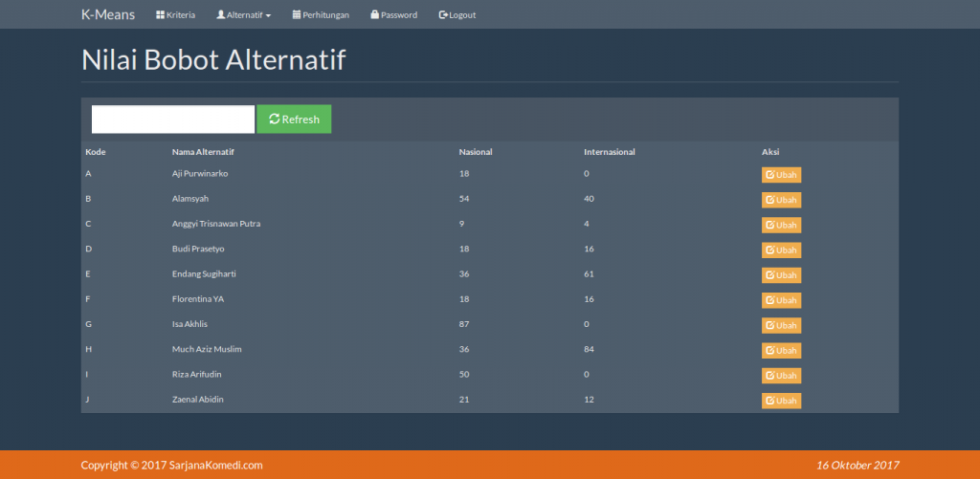Click Nasional value 54 for Alamsyah
This screenshot has height=479, width=980.
(464, 199)
